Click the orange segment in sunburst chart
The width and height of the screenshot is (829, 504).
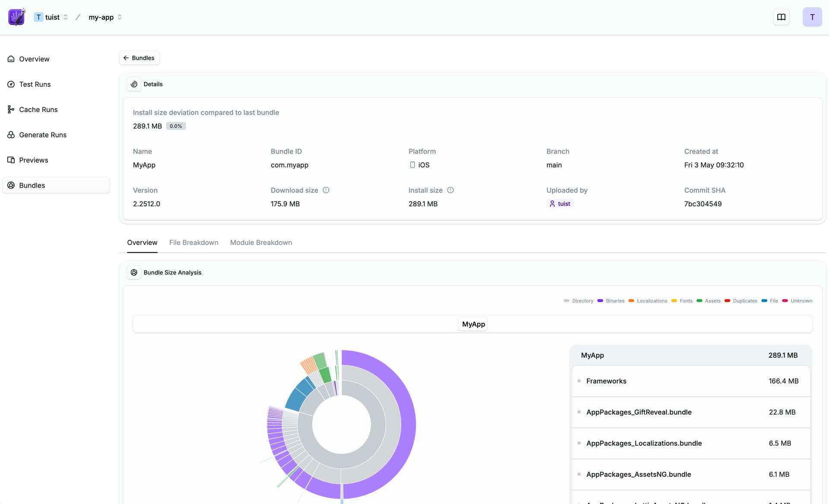point(309,365)
